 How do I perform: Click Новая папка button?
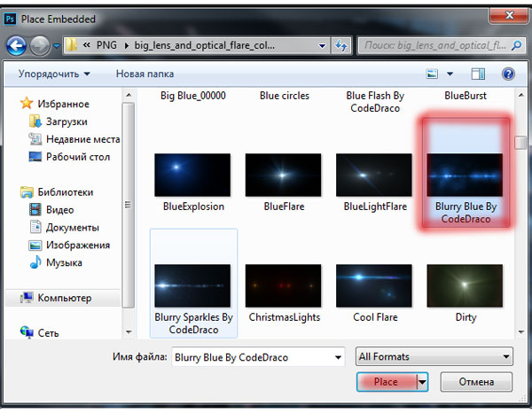tap(145, 74)
